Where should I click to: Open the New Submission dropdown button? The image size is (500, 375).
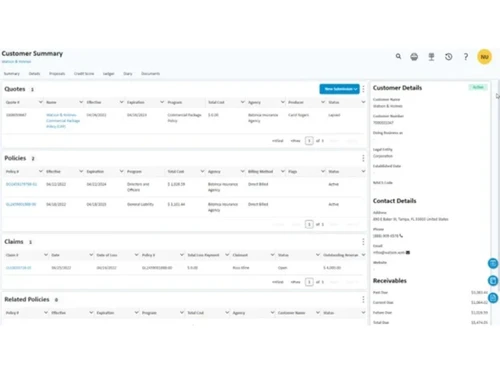pyautogui.click(x=339, y=89)
